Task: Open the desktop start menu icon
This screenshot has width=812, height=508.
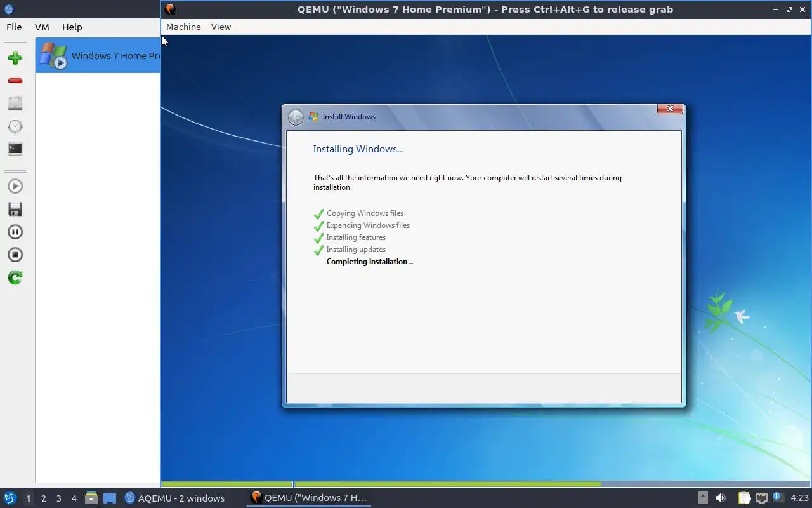Action: click(10, 498)
